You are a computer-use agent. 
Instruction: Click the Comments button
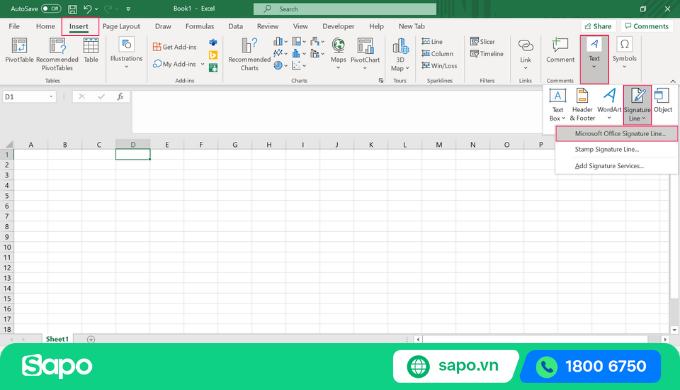pos(647,26)
